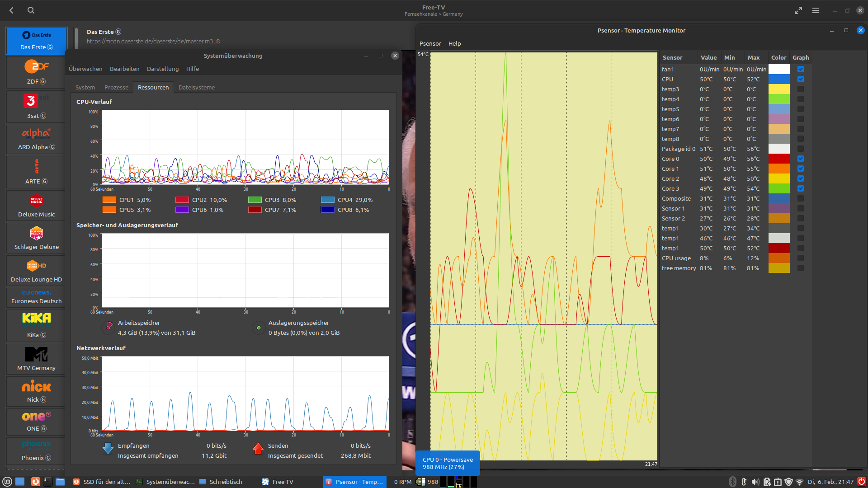Click the search icon in Free-TV header
Image resolution: width=868 pixels, height=488 pixels.
pos(31,10)
